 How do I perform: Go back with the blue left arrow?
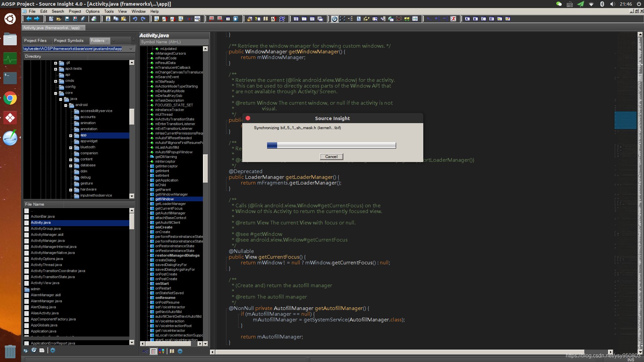tap(29, 19)
